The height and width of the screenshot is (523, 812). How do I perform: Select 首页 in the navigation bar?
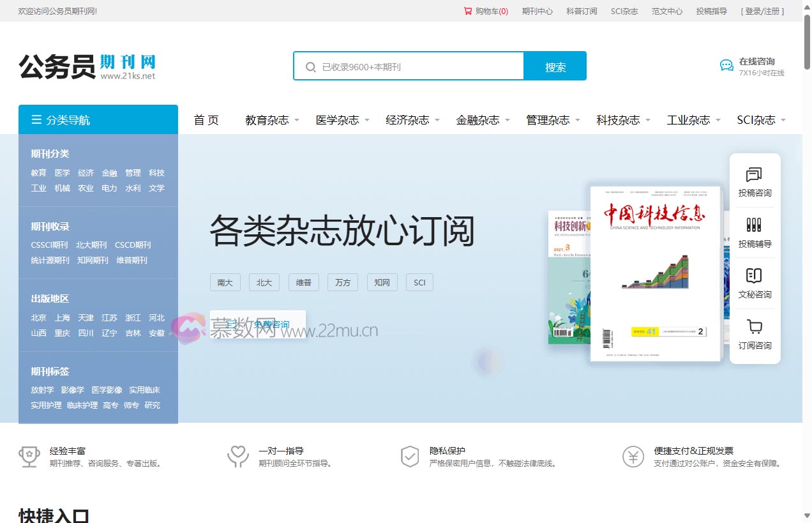pyautogui.click(x=206, y=119)
